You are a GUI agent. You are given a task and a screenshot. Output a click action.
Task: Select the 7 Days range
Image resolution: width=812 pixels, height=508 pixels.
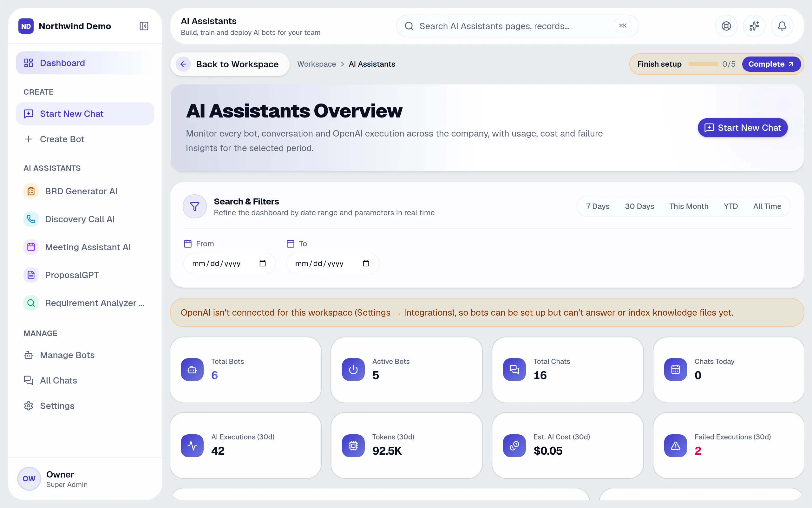pyautogui.click(x=598, y=206)
